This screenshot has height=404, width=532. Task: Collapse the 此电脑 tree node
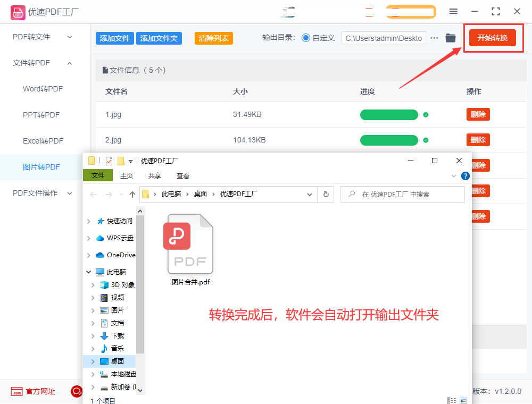coord(88,272)
